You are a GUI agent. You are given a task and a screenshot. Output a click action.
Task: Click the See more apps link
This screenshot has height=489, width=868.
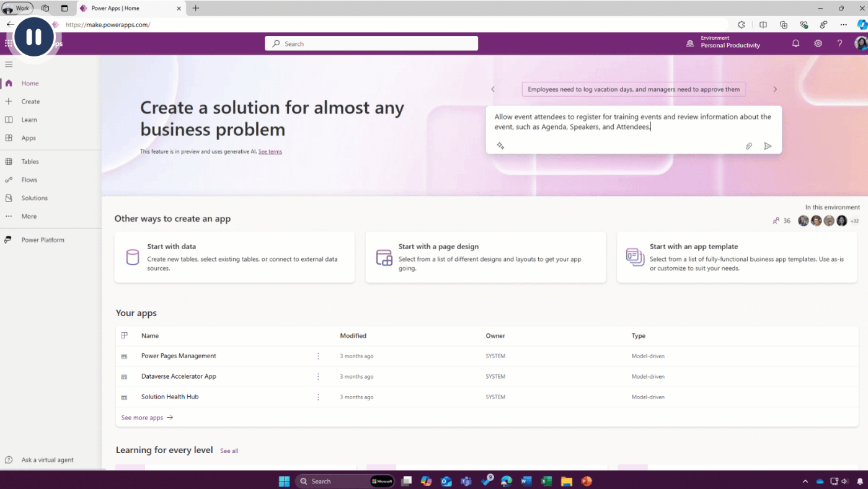[147, 418]
